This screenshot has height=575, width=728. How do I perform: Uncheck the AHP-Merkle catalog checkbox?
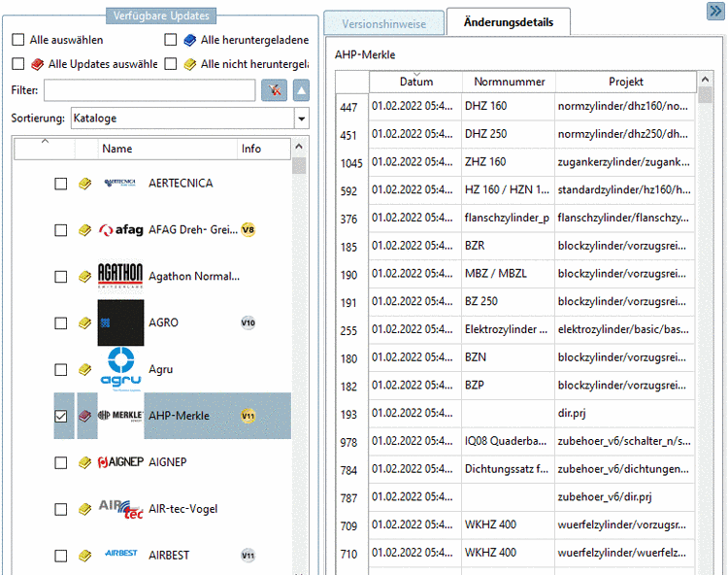click(61, 416)
